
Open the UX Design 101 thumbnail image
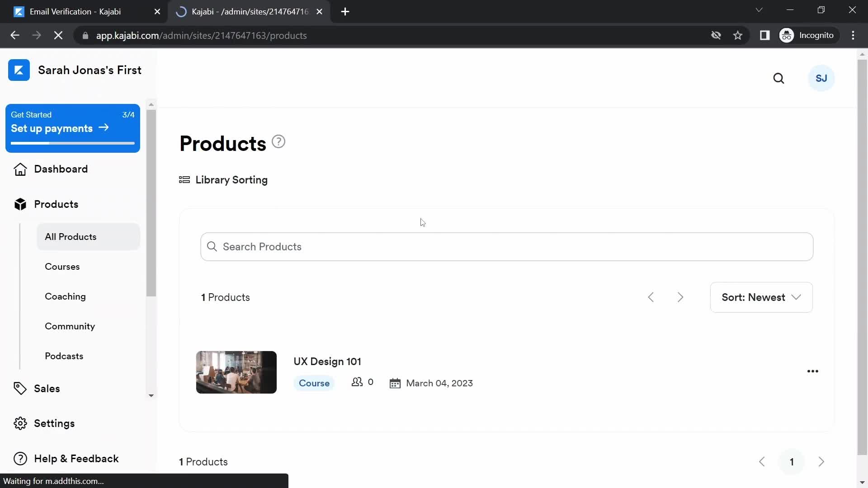(x=236, y=372)
